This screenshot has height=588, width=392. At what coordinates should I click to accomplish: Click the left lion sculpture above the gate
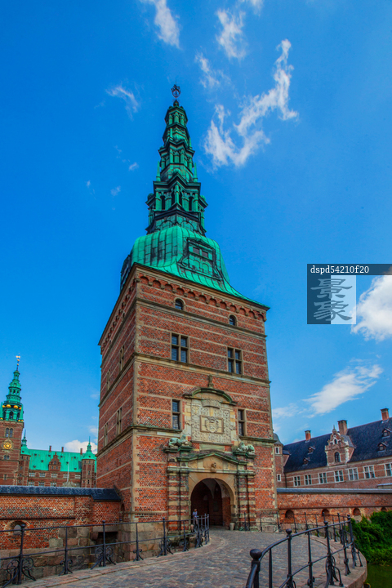[179, 443]
